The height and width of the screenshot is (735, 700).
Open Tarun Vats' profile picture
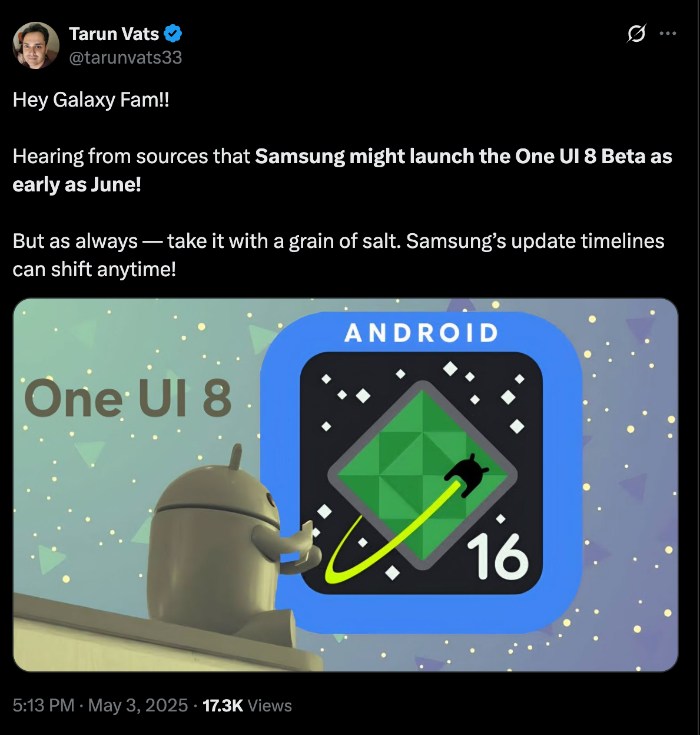(36, 45)
